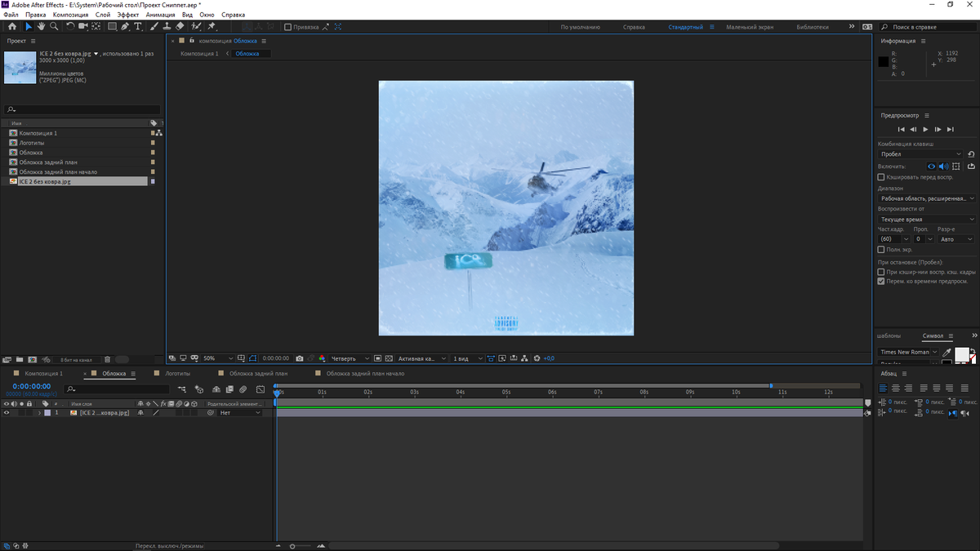Select the Home icon in the toolbar
The height and width of the screenshot is (551, 980).
point(12,26)
